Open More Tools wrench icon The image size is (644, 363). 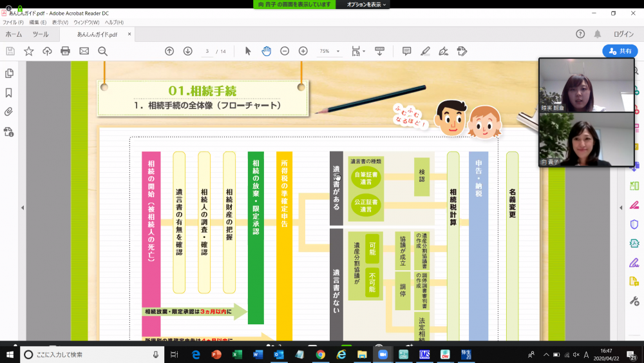coord(634,301)
